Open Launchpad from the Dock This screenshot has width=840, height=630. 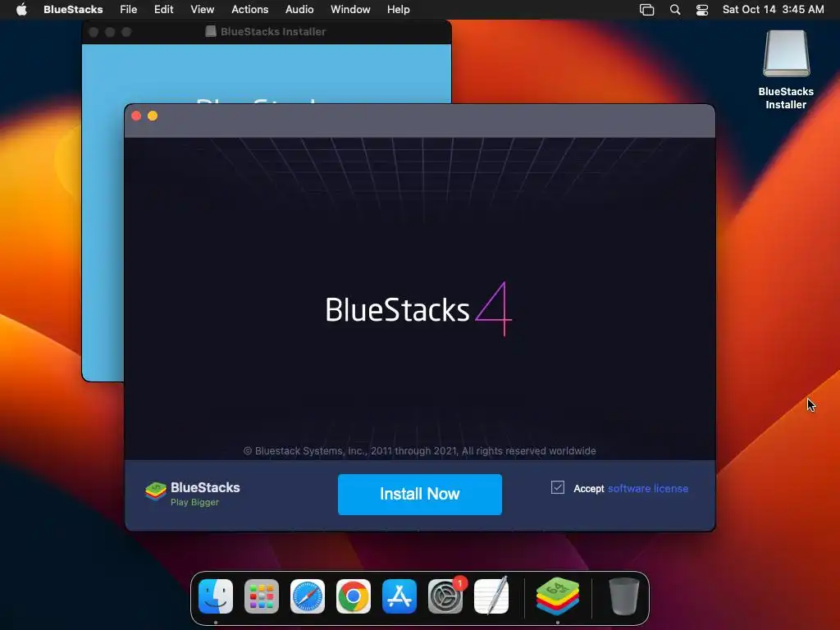tap(262, 596)
